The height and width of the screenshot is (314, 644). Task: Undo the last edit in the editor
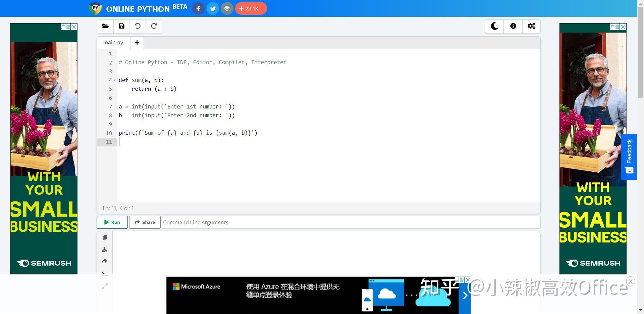tap(138, 26)
